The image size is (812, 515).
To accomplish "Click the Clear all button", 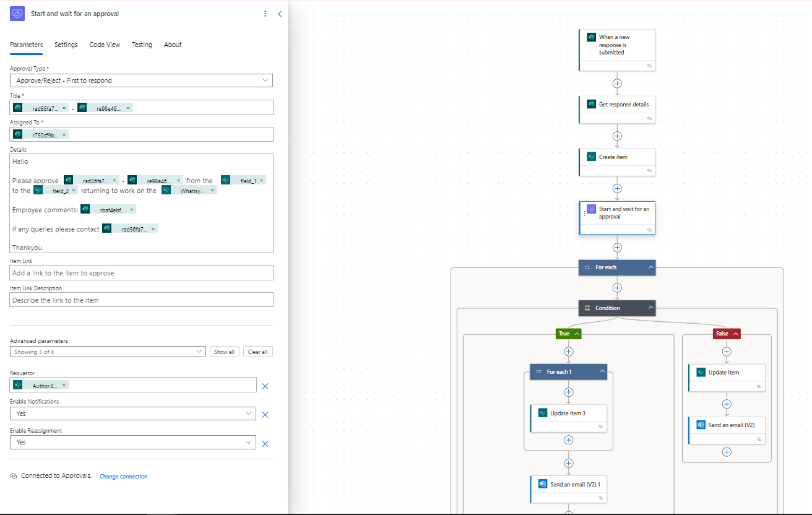I will click(258, 352).
